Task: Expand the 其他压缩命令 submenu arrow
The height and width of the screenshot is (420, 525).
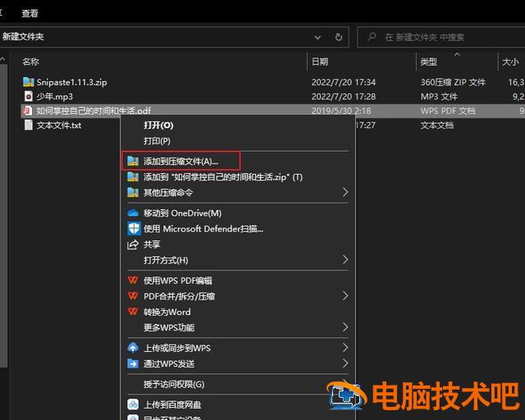Action: [345, 192]
